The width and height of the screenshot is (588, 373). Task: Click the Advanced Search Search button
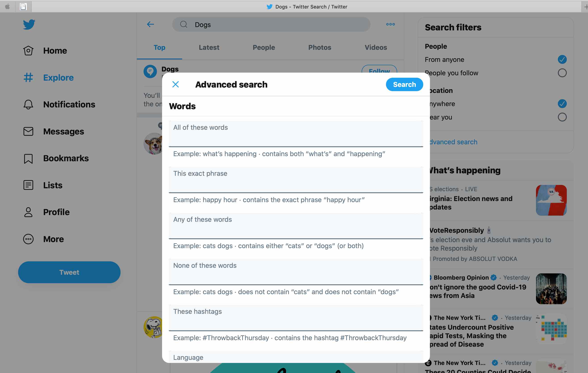[x=405, y=84]
